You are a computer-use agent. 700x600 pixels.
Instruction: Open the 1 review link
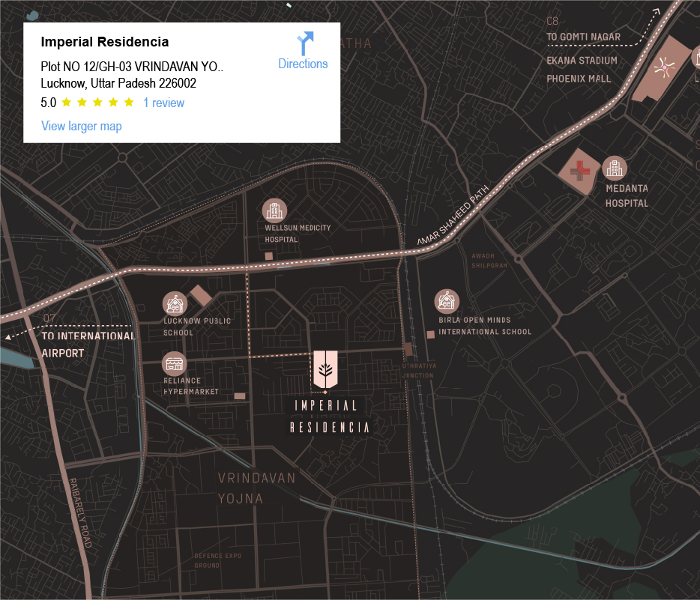[x=163, y=103]
